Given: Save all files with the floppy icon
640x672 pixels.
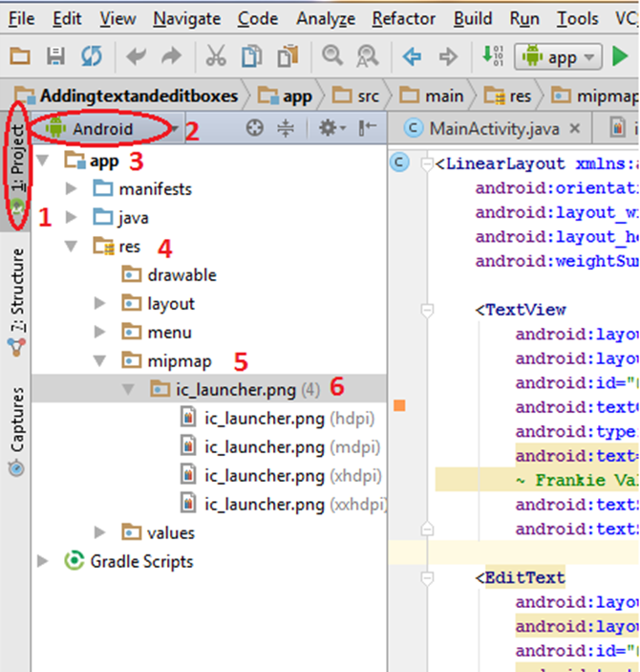Looking at the screenshot, I should (55, 56).
